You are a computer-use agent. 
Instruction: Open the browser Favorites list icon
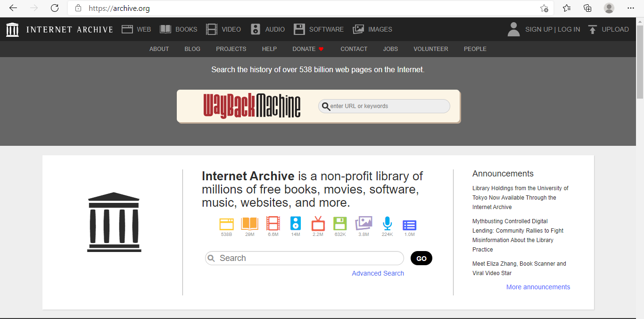point(567,8)
